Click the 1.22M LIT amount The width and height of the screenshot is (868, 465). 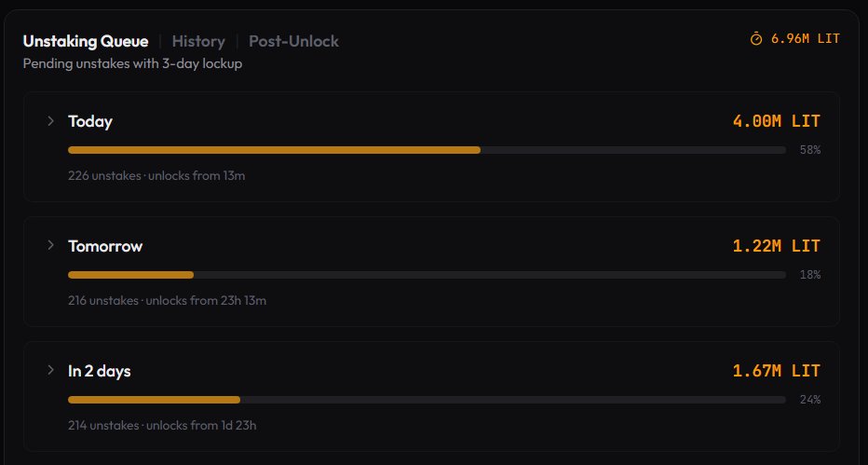[776, 246]
